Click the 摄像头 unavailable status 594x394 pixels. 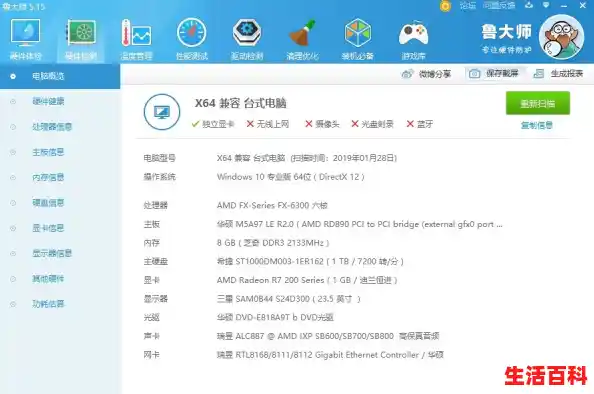click(x=322, y=124)
